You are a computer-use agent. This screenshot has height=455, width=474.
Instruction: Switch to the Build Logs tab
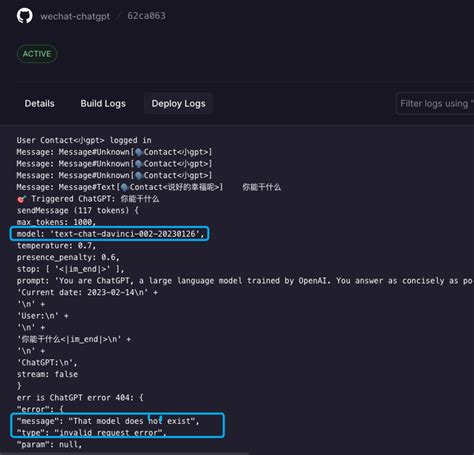[x=103, y=104]
